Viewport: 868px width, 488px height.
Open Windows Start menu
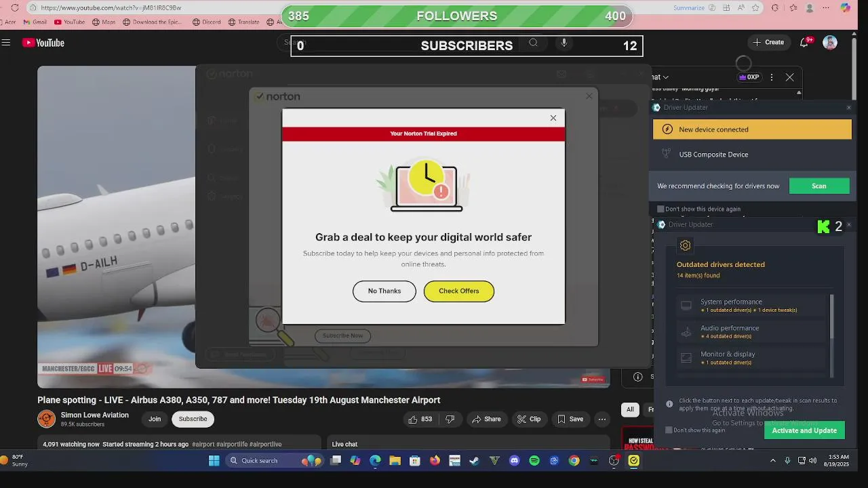tap(214, 461)
